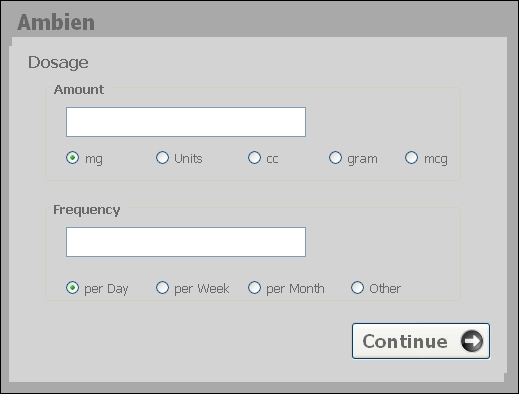Select the per Week radio button
This screenshot has height=394, width=519.
(x=162, y=287)
